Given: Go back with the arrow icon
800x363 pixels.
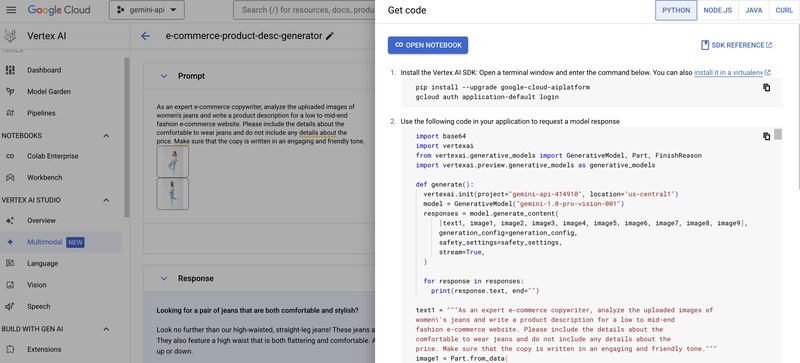Looking at the screenshot, I should coord(145,36).
